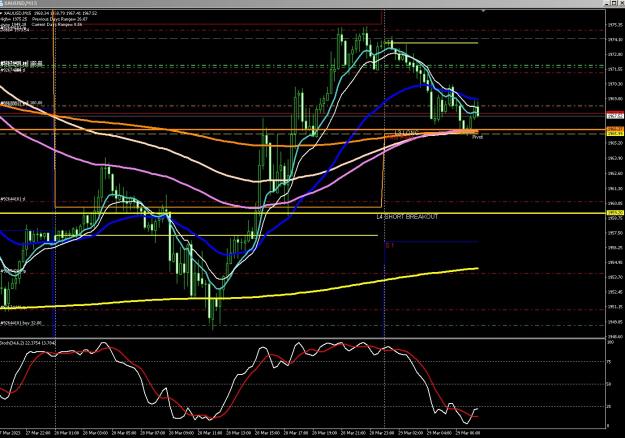
Task: Click the buy 32.00 order label on the left
Action: (x=21, y=323)
